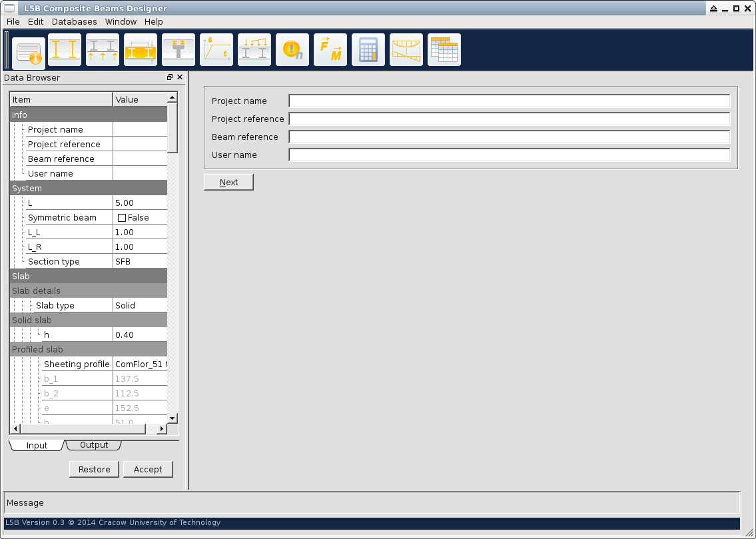756x539 pixels.
Task: Click the Restore button
Action: pyautogui.click(x=94, y=470)
